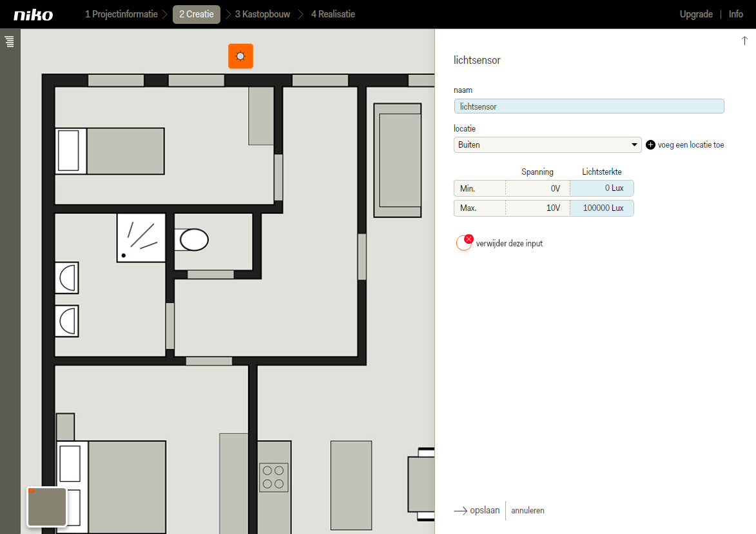Click the Niko logo

[34, 15]
